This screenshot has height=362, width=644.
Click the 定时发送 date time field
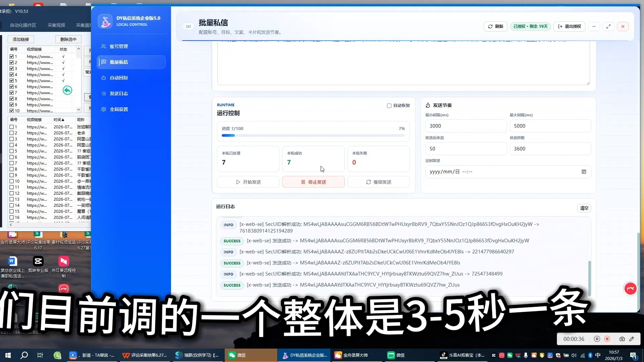click(508, 172)
